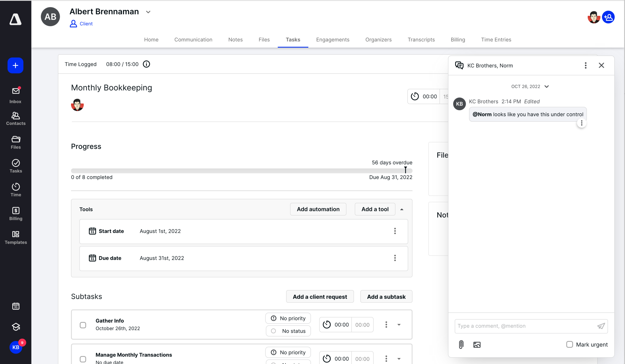Check the Mark urgent checkbox
Image resolution: width=625 pixels, height=364 pixels.
tap(569, 344)
